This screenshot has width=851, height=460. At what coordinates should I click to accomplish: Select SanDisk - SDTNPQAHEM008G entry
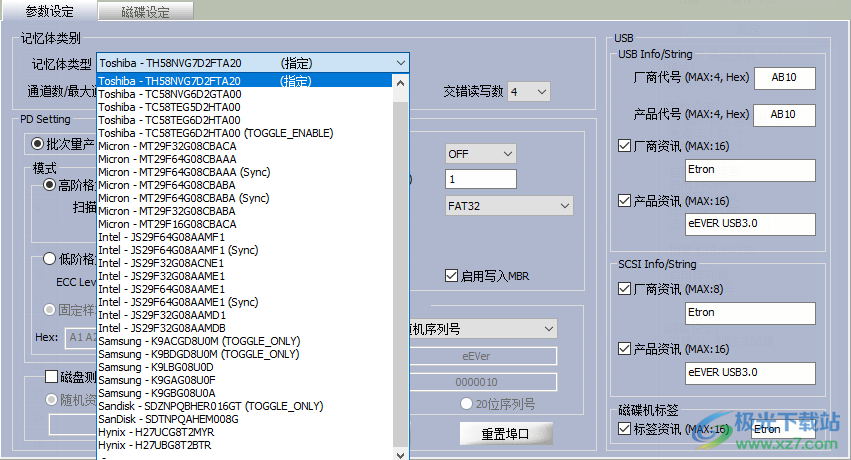pos(244,419)
